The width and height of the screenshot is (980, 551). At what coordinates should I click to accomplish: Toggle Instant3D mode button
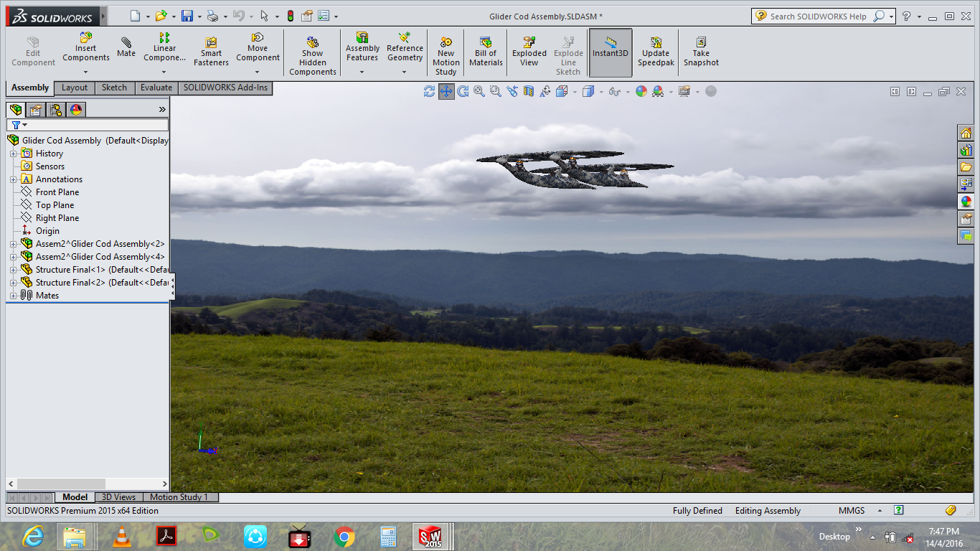pos(611,52)
